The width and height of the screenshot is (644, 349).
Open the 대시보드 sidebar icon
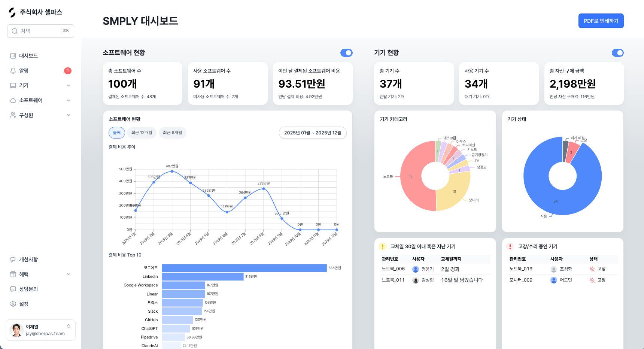[13, 55]
